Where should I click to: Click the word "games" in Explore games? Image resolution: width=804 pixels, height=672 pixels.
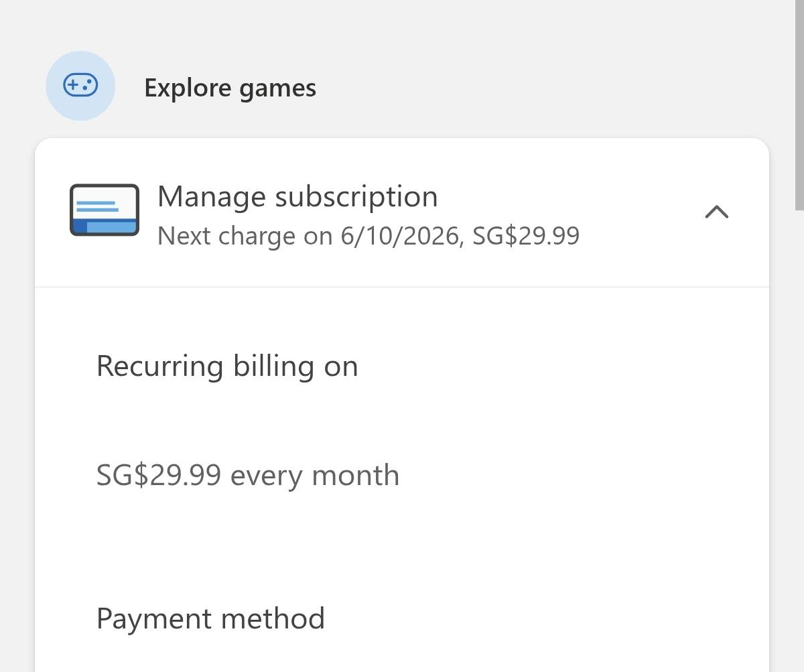tap(277, 88)
